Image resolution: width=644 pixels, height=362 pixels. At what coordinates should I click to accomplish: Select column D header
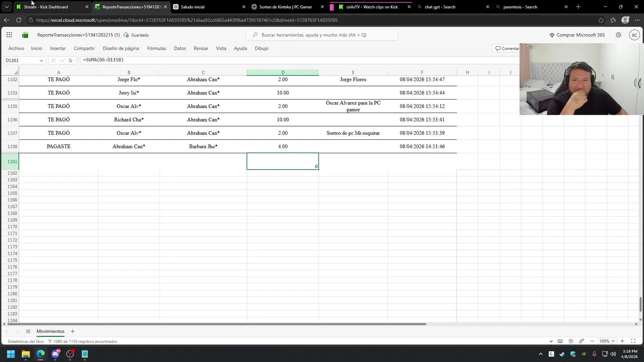pyautogui.click(x=283, y=72)
